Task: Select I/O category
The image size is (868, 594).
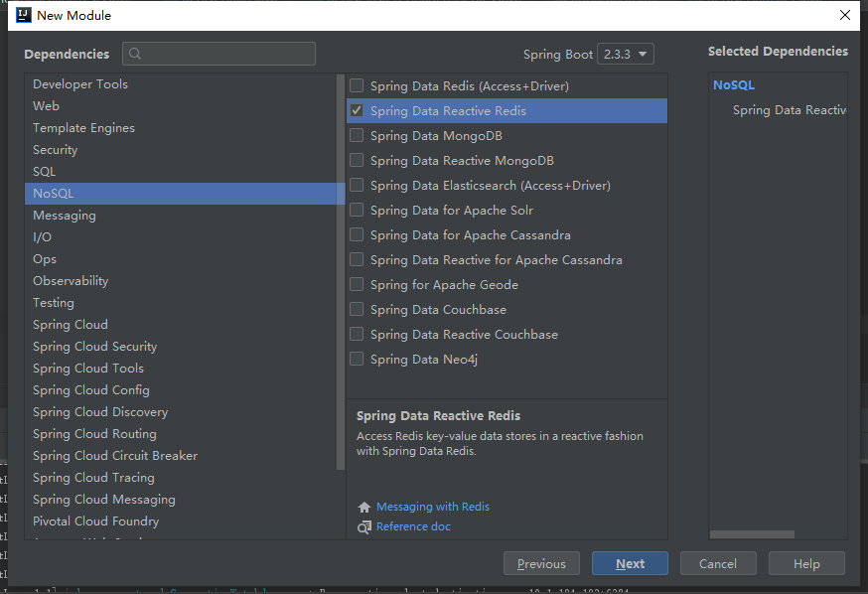Action: point(181,237)
